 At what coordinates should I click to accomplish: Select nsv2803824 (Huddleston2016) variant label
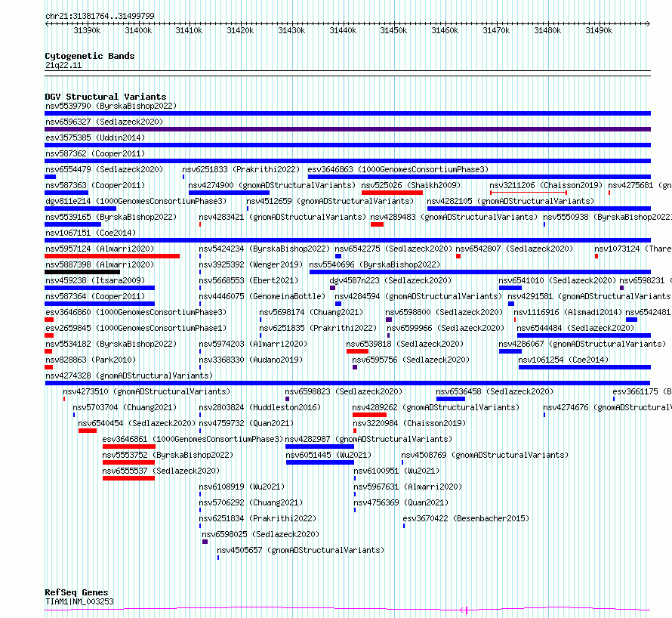pos(260,407)
